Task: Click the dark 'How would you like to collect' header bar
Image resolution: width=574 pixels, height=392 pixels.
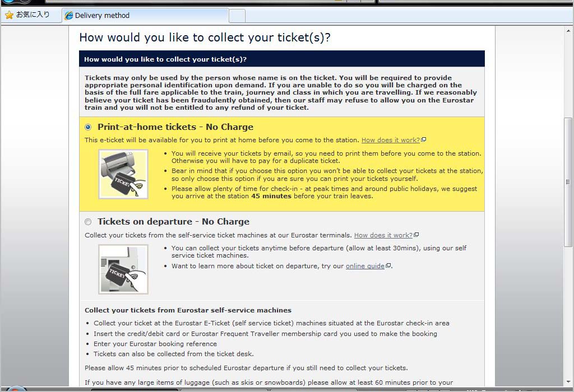Action: click(x=281, y=59)
